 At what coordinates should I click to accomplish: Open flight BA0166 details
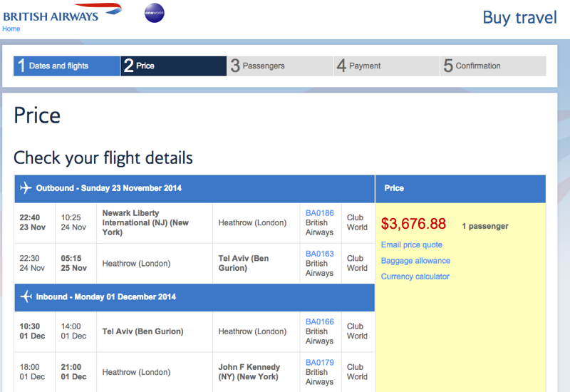[x=319, y=322]
